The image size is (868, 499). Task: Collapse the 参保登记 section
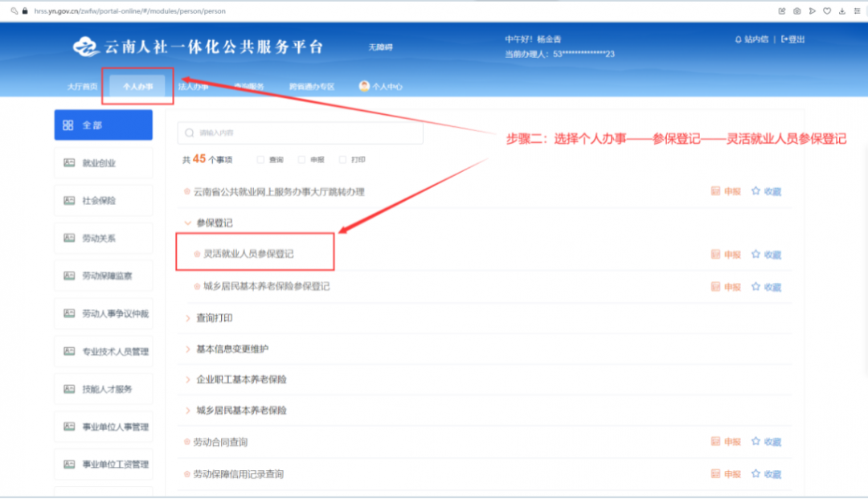click(188, 223)
